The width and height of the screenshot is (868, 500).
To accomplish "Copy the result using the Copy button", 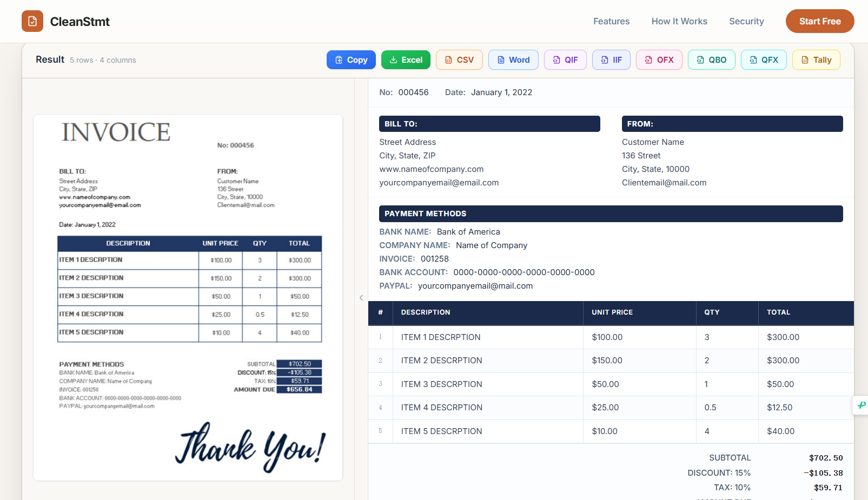I will (351, 59).
